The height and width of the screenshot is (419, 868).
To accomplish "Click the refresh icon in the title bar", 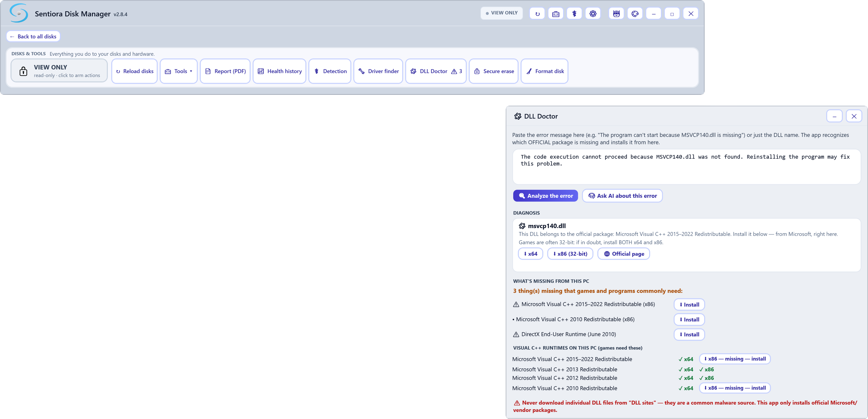I will tap(537, 14).
